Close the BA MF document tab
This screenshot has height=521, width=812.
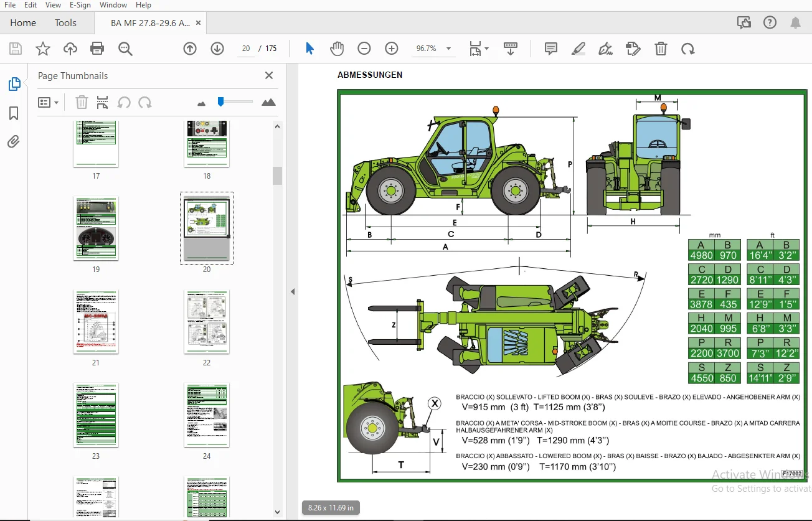(x=199, y=23)
